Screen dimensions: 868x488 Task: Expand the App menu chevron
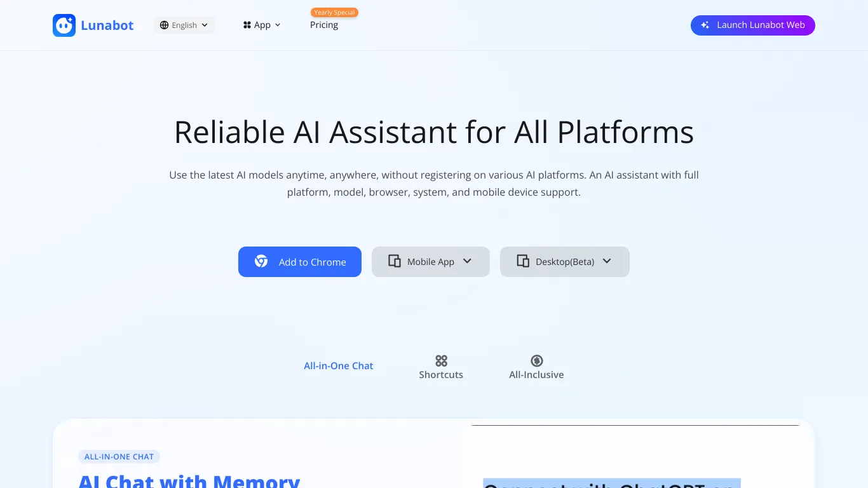click(x=278, y=25)
